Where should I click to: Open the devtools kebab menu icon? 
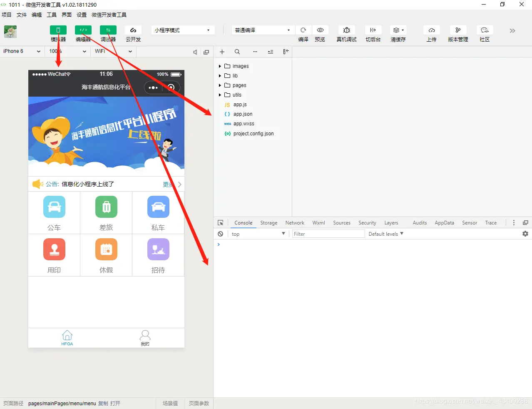[514, 223]
